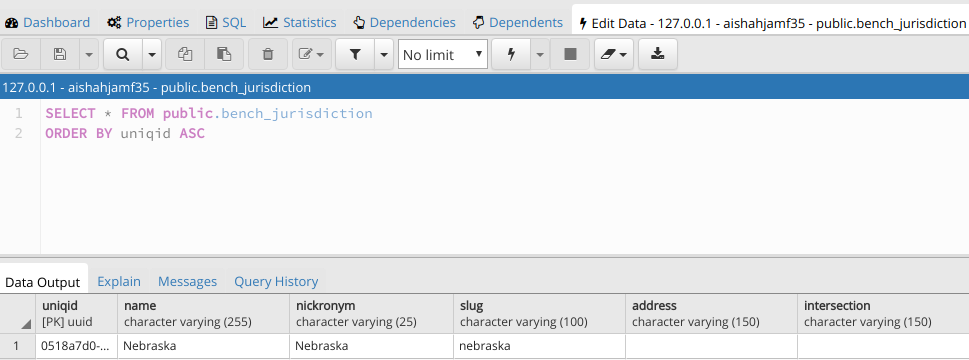Click the Open File folder icon
This screenshot has width=969, height=360.
[x=21, y=54]
